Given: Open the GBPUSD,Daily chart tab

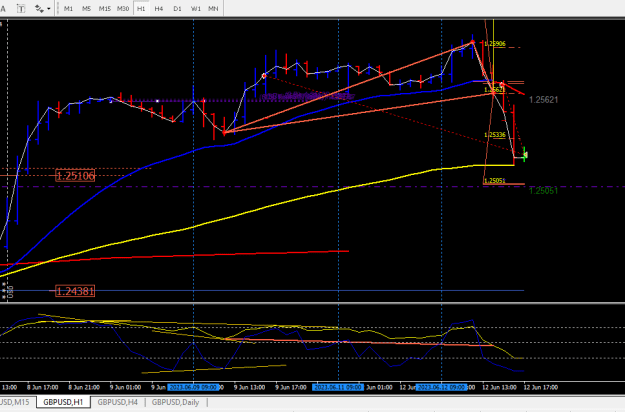Looking at the screenshot, I should pos(175,402).
